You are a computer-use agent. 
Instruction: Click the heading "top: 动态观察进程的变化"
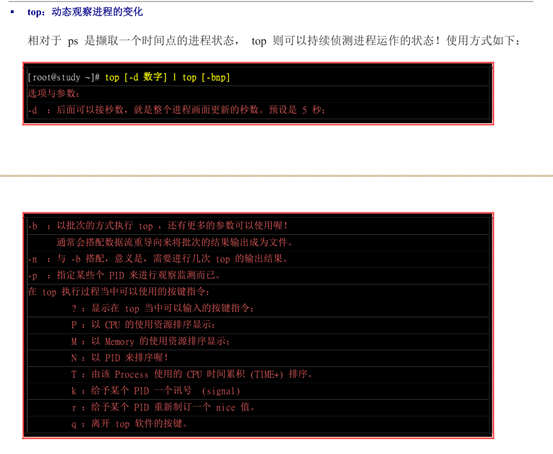point(85,12)
